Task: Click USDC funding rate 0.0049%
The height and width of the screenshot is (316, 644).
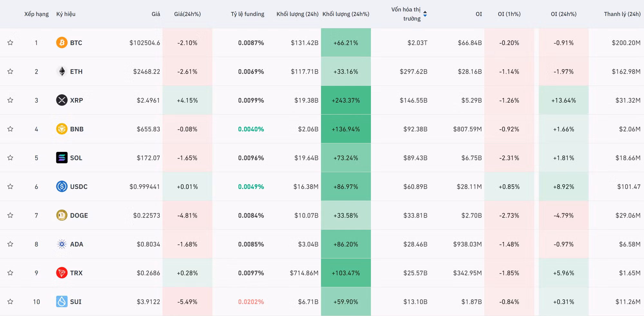Action: click(251, 187)
